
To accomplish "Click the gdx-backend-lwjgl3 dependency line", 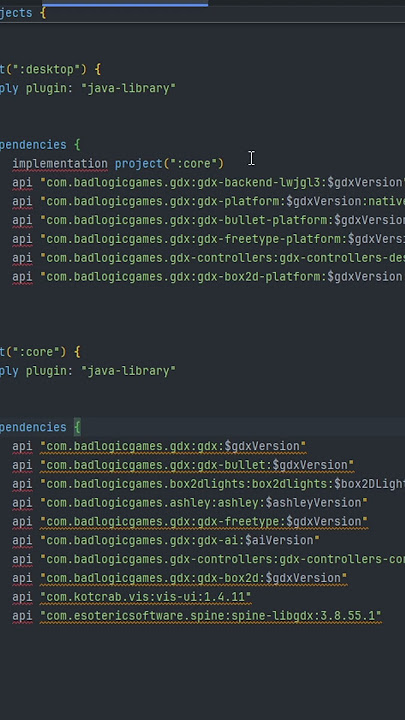I will (208, 182).
